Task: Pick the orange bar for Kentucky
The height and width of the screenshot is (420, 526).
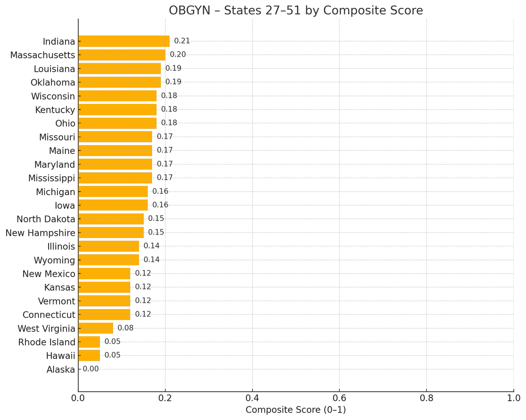Action: 117,110
